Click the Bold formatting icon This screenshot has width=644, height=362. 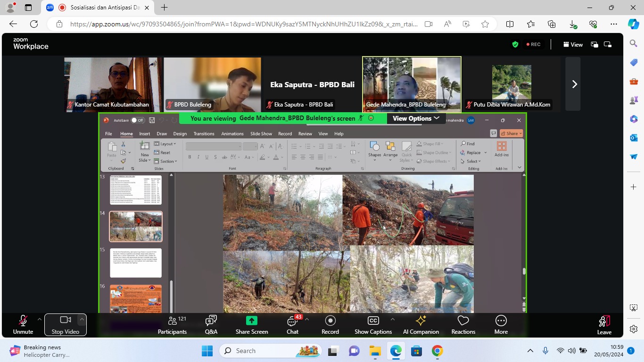[190, 157]
